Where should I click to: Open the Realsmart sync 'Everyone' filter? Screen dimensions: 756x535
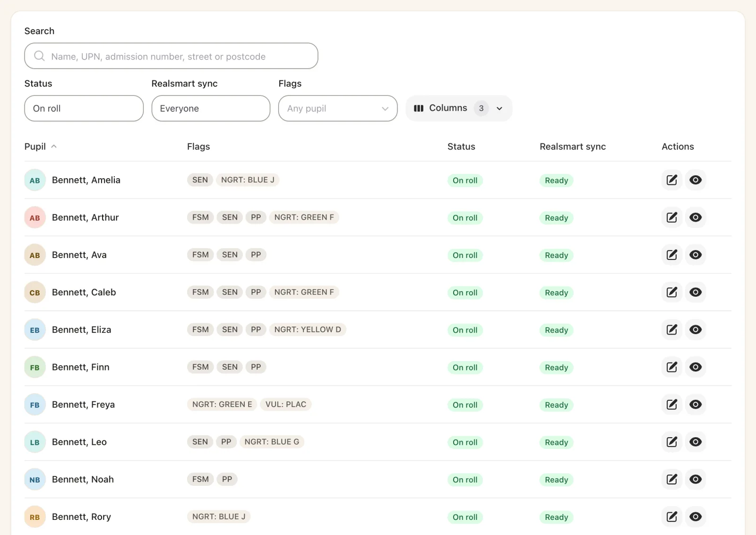(x=211, y=108)
